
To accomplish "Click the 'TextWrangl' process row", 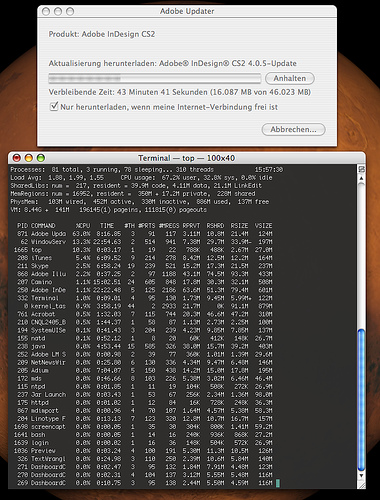I will (x=144, y=459).
